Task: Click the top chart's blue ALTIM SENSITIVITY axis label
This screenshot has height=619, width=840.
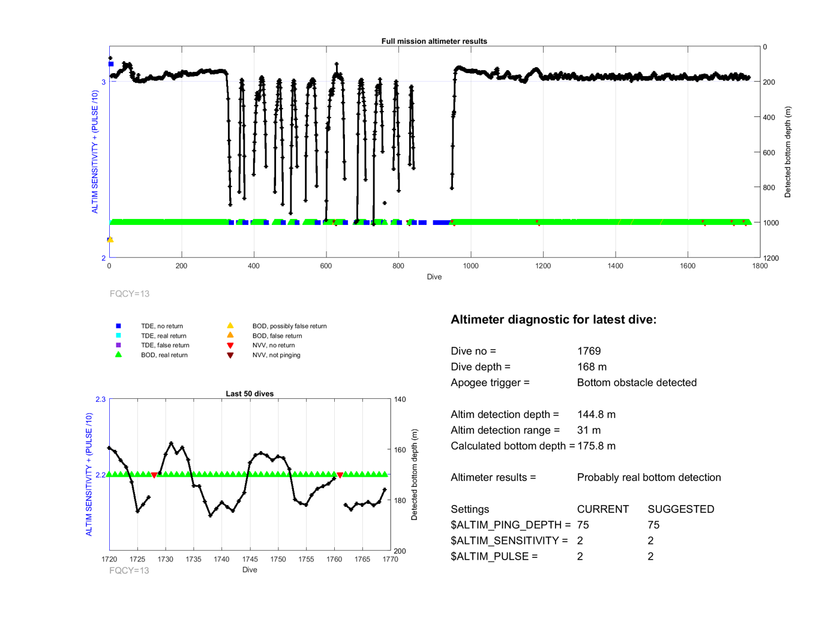Action: point(95,152)
